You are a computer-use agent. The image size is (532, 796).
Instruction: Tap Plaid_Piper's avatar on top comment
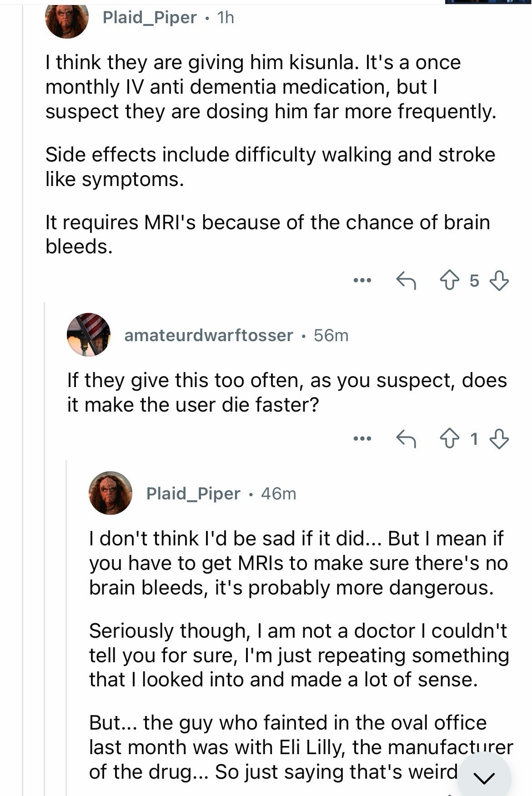(67, 18)
